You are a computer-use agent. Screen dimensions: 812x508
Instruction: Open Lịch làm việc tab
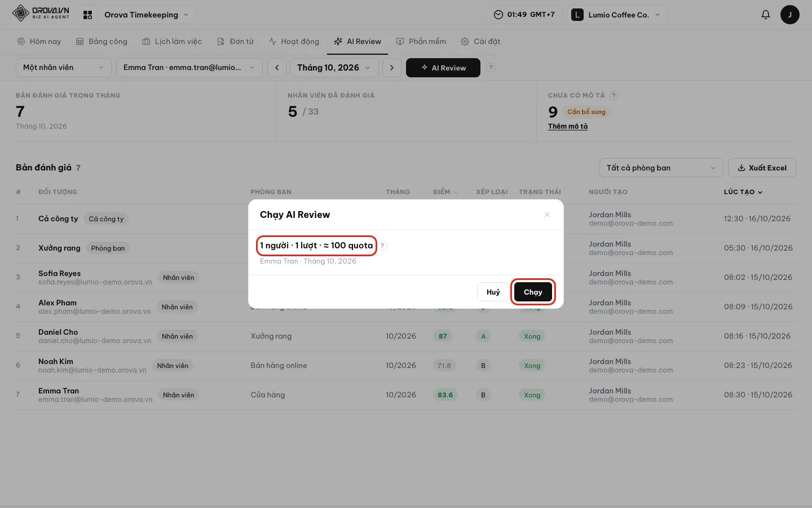coord(172,41)
